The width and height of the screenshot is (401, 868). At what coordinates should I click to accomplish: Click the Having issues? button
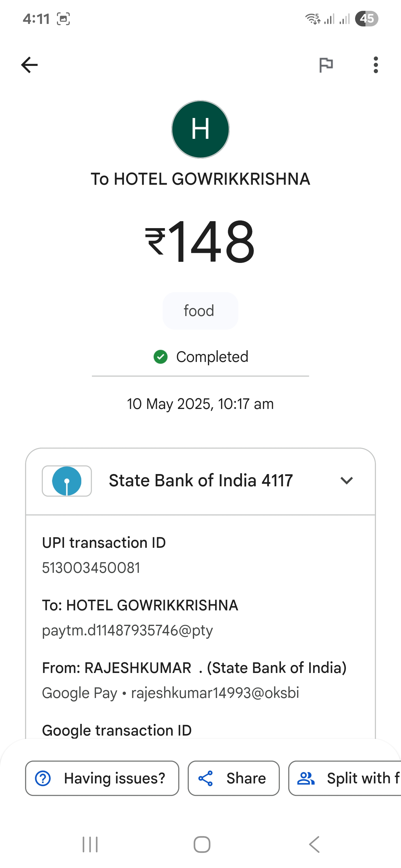click(x=102, y=778)
